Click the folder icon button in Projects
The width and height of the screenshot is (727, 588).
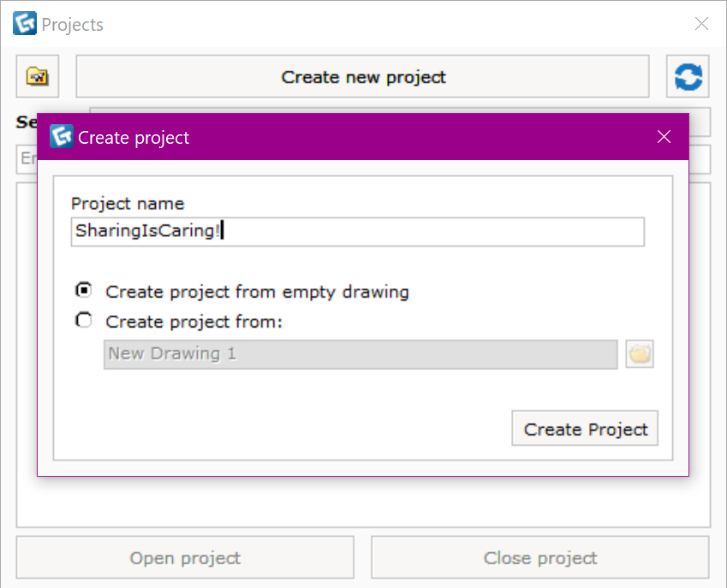(x=38, y=76)
